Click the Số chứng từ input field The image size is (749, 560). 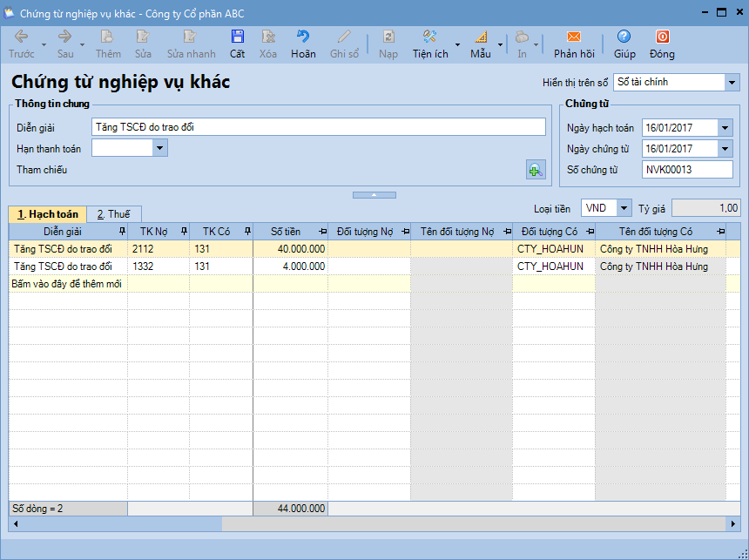[687, 170]
